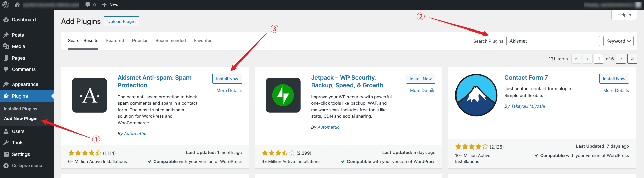Open the Keyword search type dropdown
The height and width of the screenshot is (178, 644).
618,41
